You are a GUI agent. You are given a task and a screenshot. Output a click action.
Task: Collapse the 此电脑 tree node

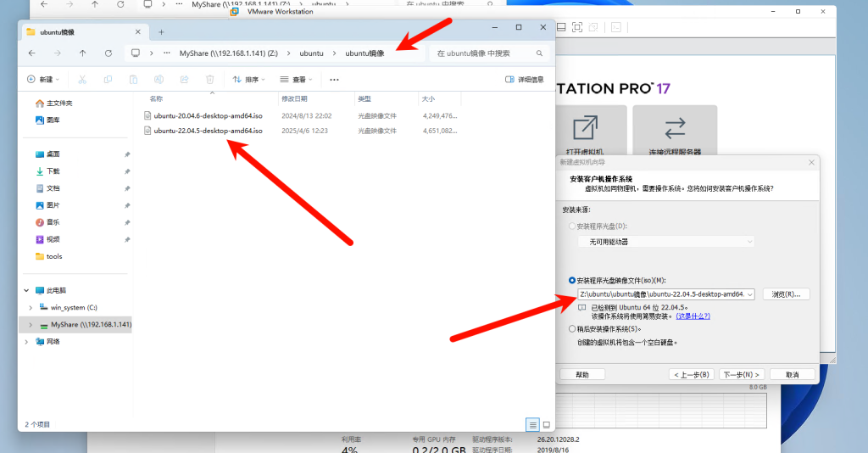pyautogui.click(x=26, y=290)
